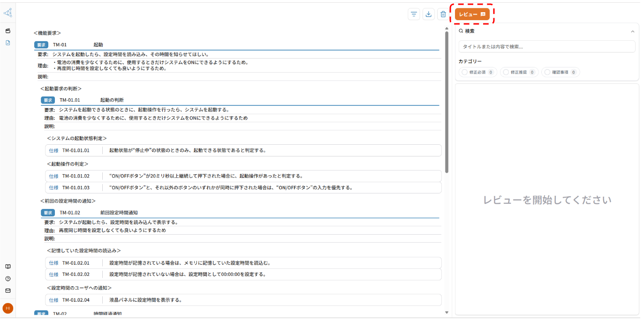Open projects via the clapperboard icon
Screen dimensions: 644x319
tap(8, 31)
